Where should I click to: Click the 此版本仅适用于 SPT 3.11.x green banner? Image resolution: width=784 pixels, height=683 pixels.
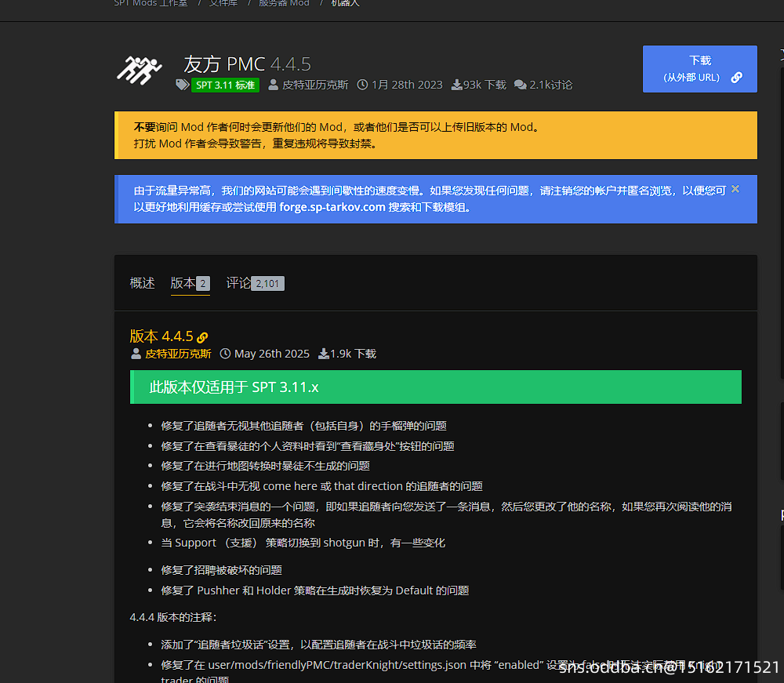(435, 387)
